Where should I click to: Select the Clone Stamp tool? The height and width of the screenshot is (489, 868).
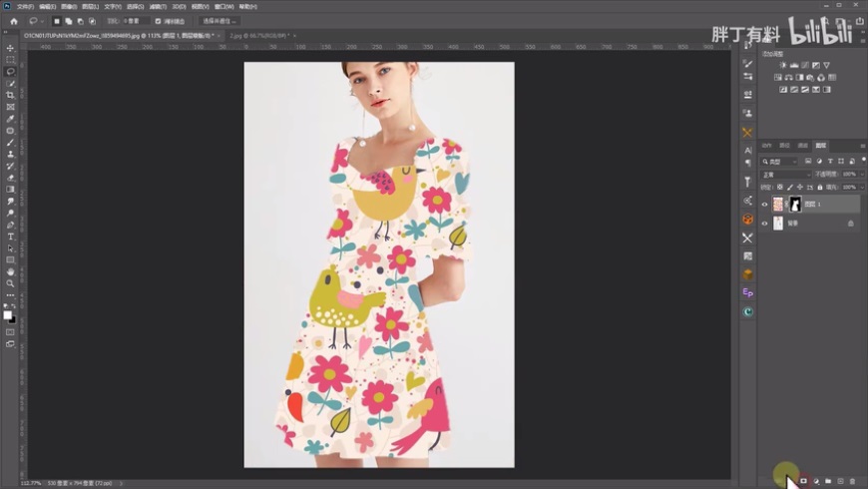pos(10,154)
